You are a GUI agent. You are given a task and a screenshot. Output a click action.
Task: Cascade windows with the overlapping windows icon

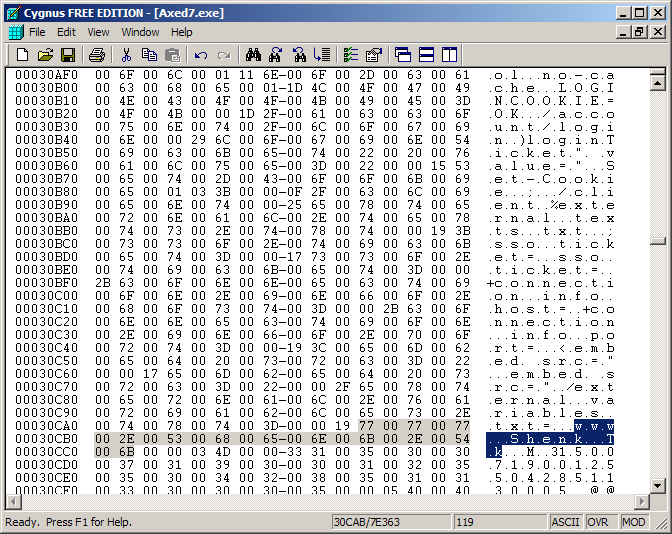(403, 55)
